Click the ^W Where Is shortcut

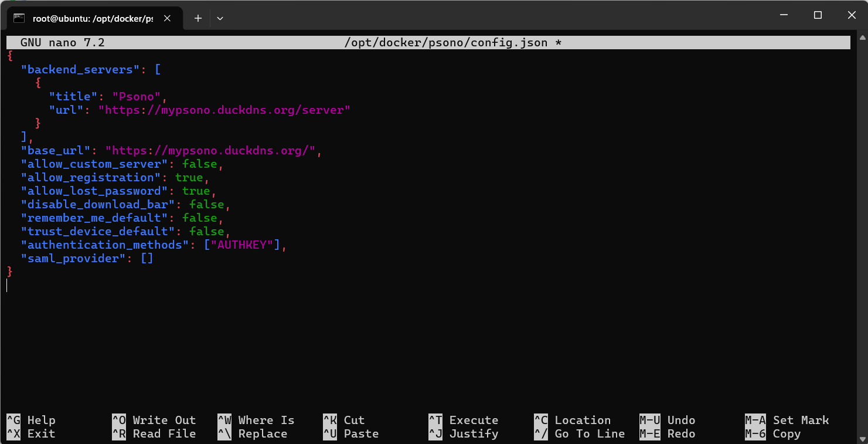[256, 420]
